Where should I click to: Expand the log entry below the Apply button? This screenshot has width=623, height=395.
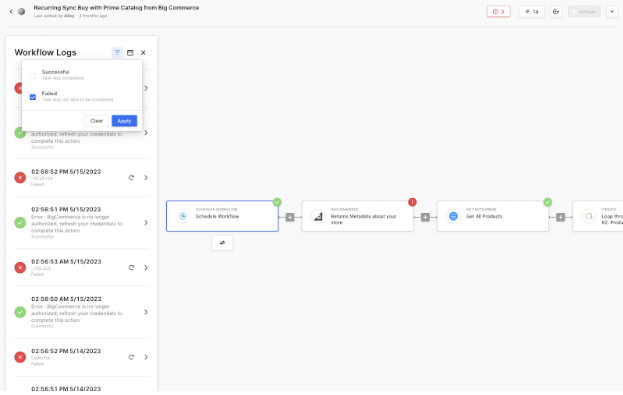[x=146, y=133]
